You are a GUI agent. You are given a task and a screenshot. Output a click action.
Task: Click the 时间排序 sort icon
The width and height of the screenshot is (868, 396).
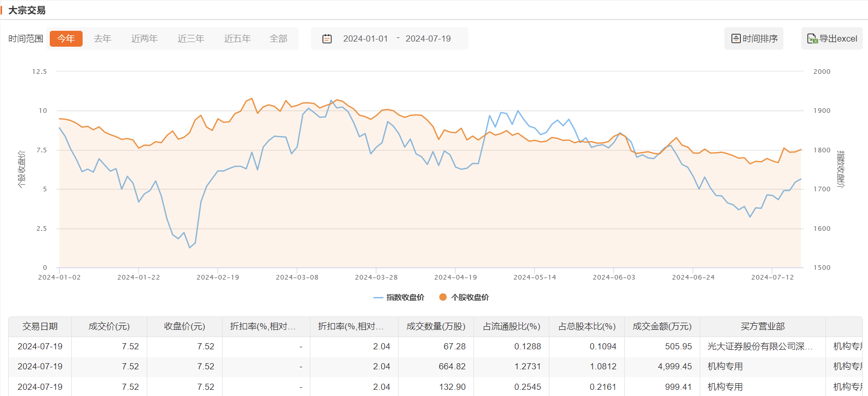(x=736, y=39)
